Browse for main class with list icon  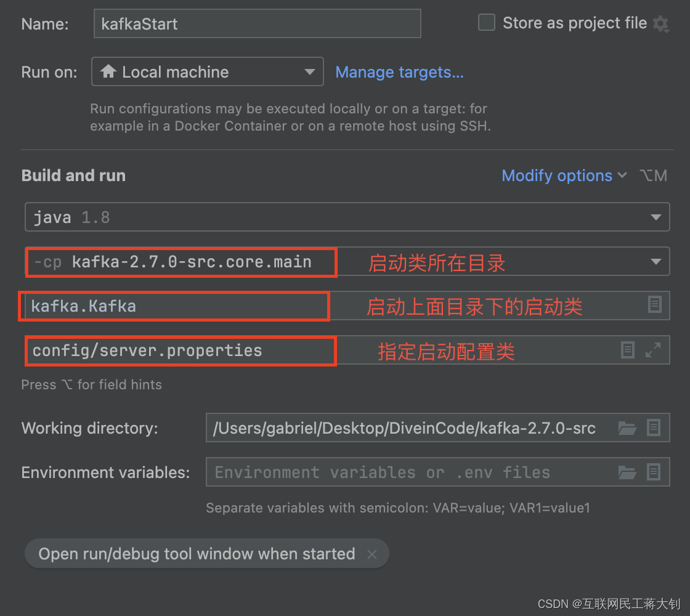tap(655, 304)
